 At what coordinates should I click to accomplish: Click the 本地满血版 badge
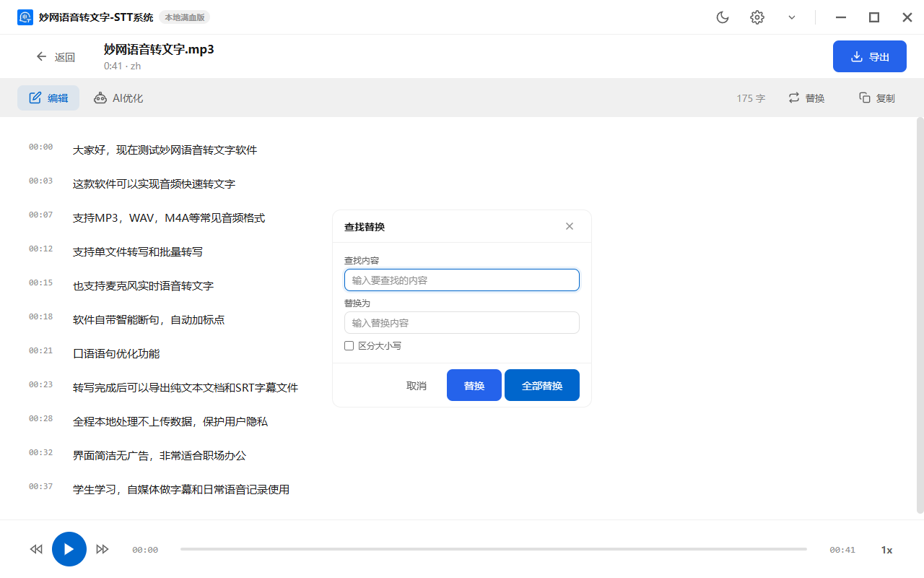point(185,17)
